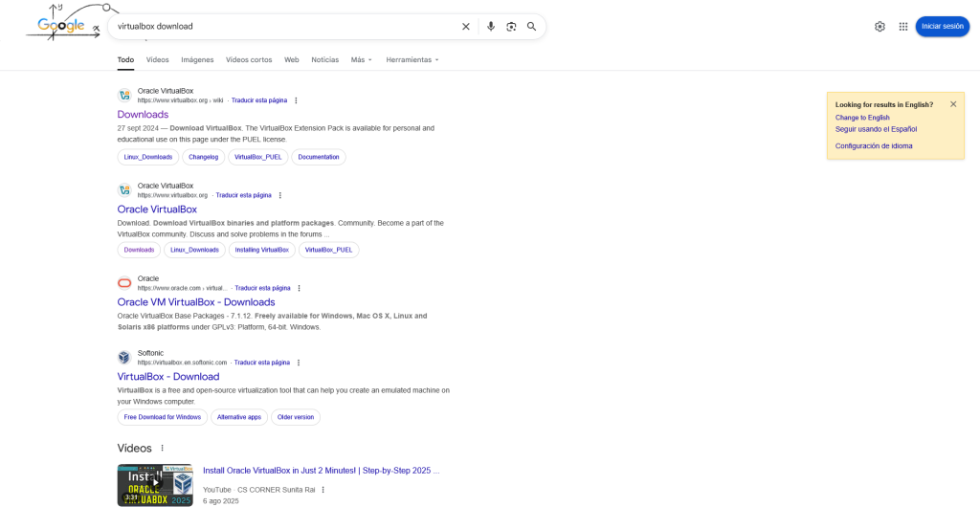Viewport: 980px width, 507px height.
Task: Switch to the Noticias tab
Action: 324,59
